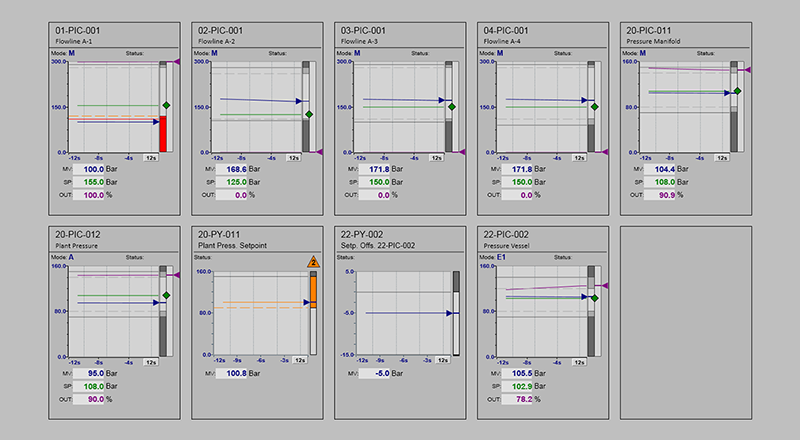Click purple output marker on 20-PIC-011

748,70
